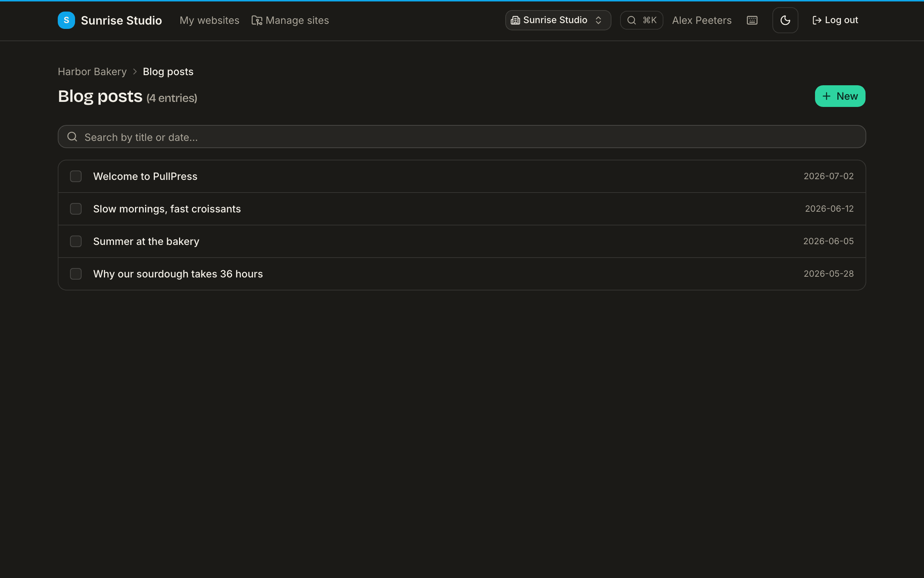The image size is (924, 578).
Task: Go to My websites
Action: (x=209, y=20)
